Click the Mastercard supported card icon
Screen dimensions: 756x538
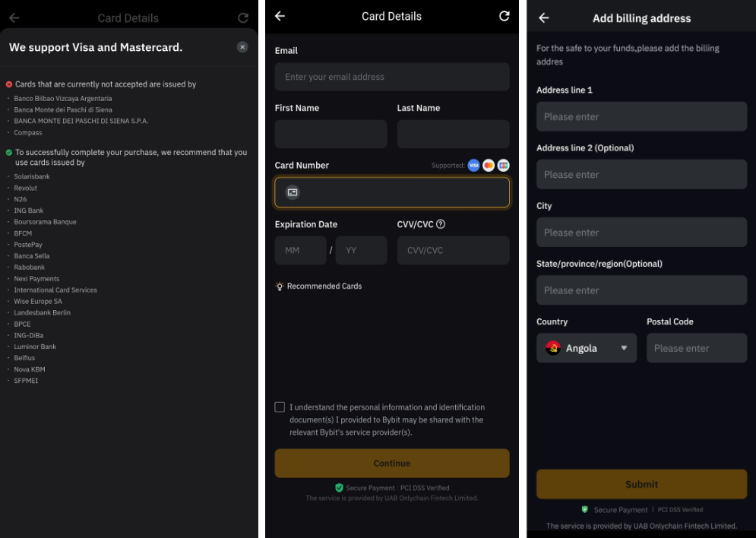click(x=489, y=166)
